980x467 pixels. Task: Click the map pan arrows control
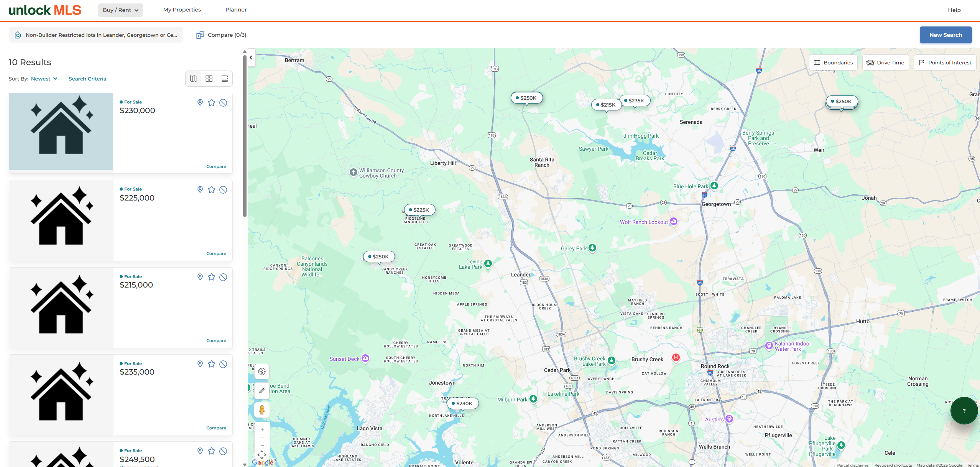(262, 455)
